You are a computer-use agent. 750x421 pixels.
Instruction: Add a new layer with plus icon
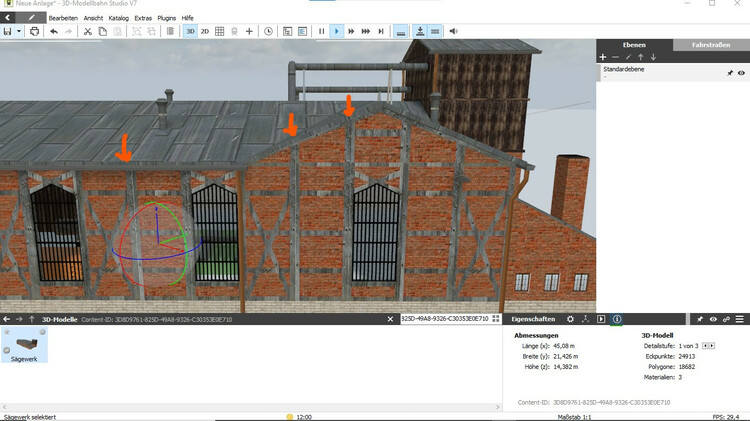pos(603,58)
